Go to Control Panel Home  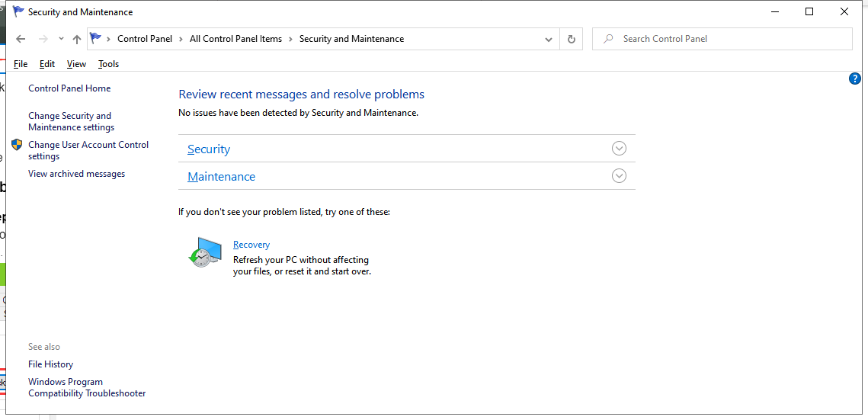click(69, 88)
